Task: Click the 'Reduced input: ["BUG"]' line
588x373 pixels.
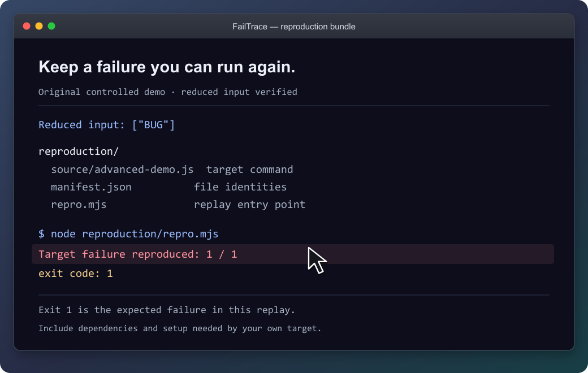Action: click(x=106, y=125)
